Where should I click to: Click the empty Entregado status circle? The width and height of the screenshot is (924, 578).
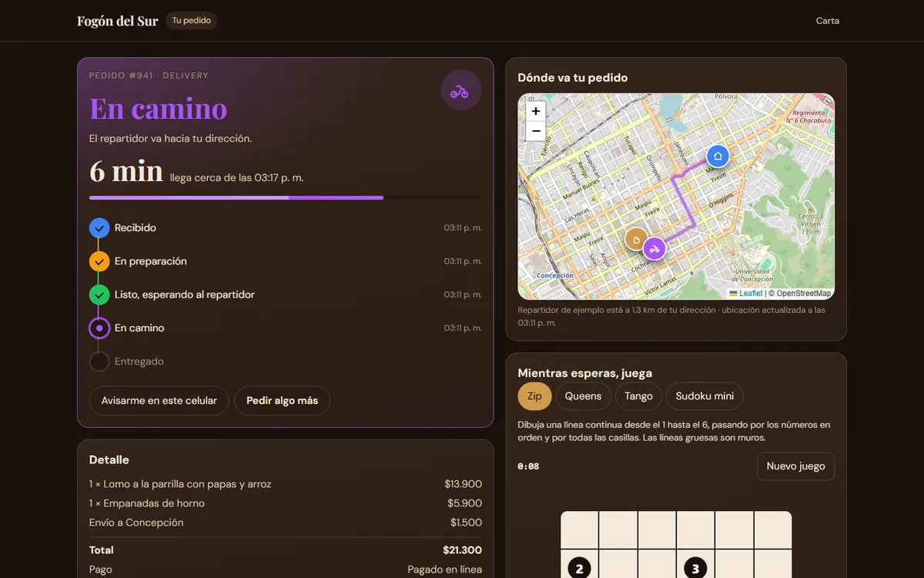[x=99, y=361]
